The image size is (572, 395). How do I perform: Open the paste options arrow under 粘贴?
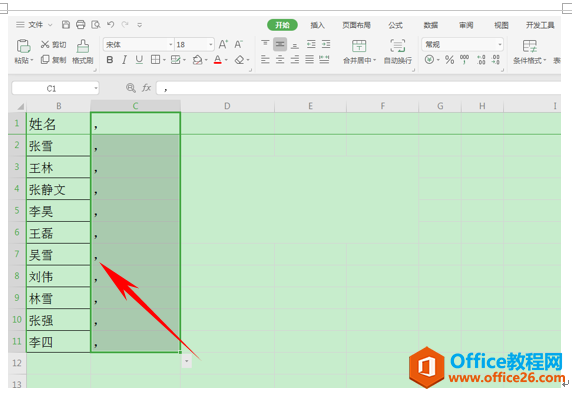point(32,60)
